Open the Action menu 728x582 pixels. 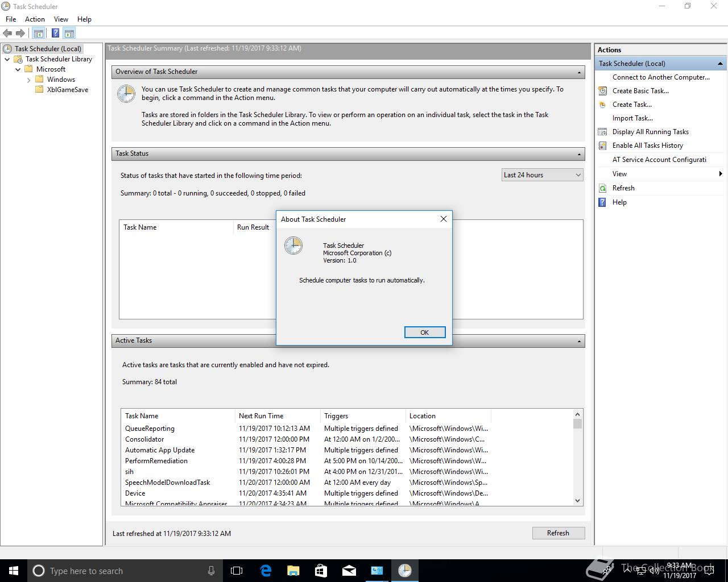(x=35, y=19)
